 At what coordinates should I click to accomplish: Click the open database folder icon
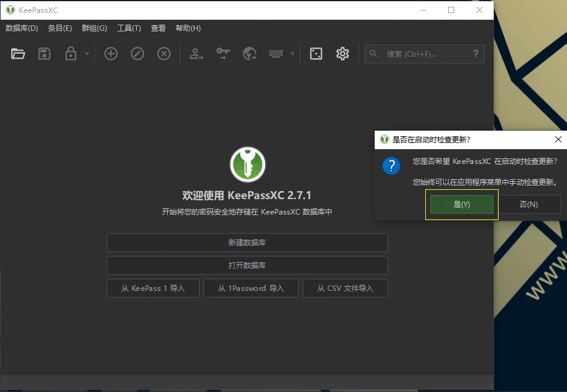[x=18, y=54]
